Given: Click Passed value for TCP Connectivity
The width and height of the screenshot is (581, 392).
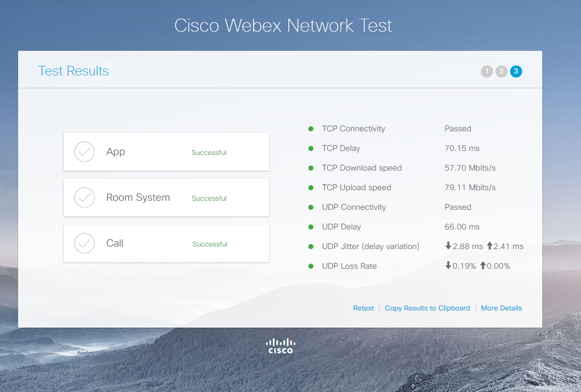Looking at the screenshot, I should (458, 128).
